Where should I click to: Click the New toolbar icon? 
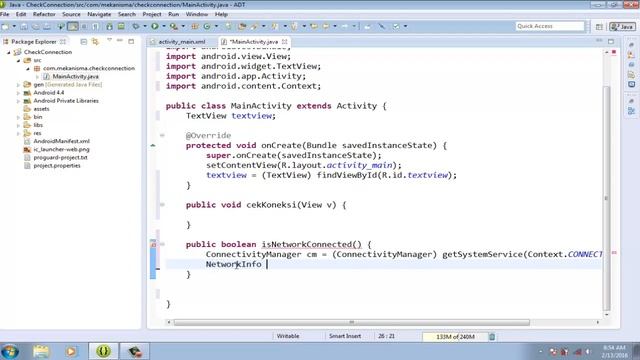(5, 27)
